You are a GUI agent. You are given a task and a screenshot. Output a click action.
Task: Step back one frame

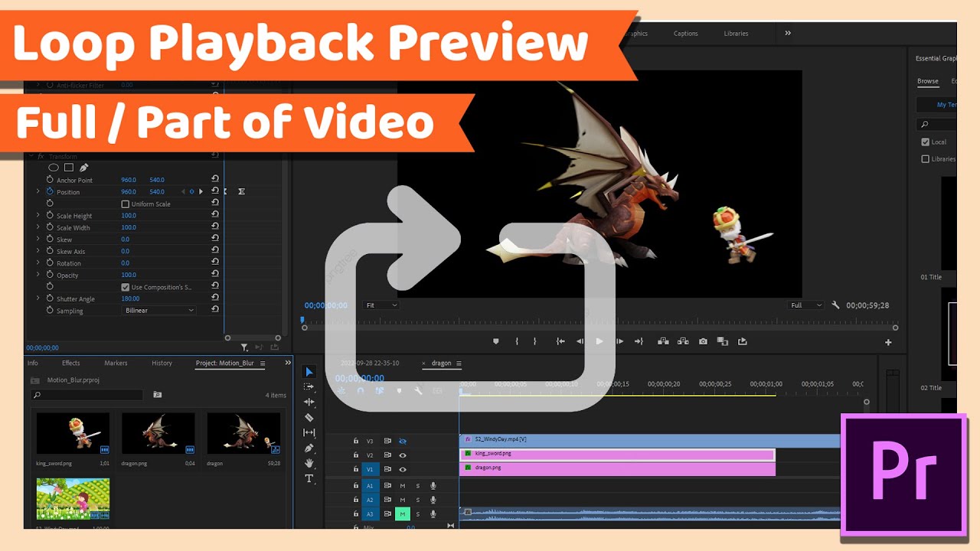(x=580, y=341)
